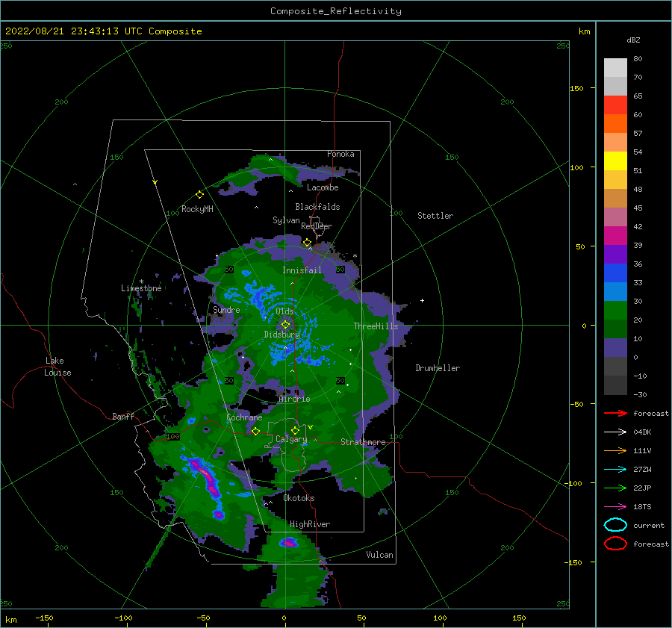Select the red 65 dBZ color swatch
672x628 pixels.
615,105
